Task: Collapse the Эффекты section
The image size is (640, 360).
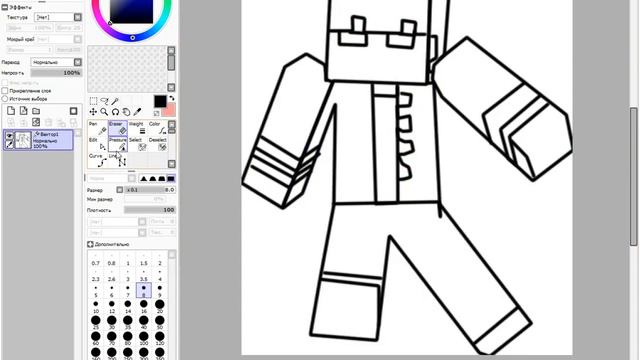Action: click(4, 7)
